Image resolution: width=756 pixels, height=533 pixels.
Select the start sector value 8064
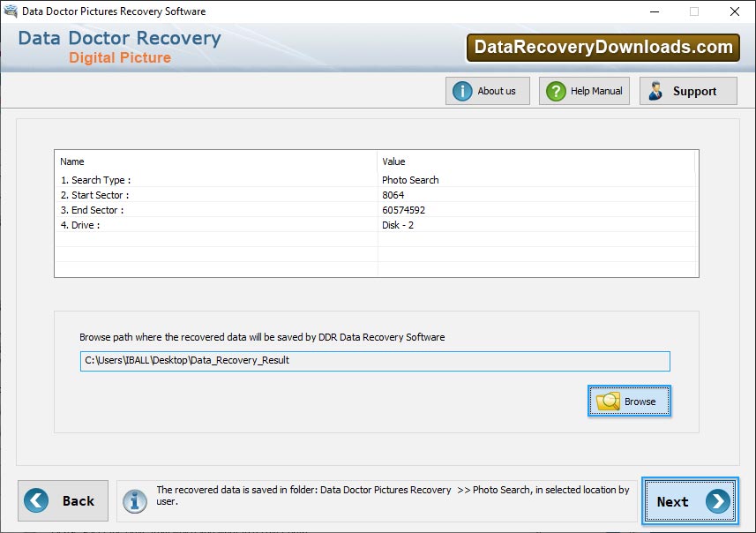(393, 195)
